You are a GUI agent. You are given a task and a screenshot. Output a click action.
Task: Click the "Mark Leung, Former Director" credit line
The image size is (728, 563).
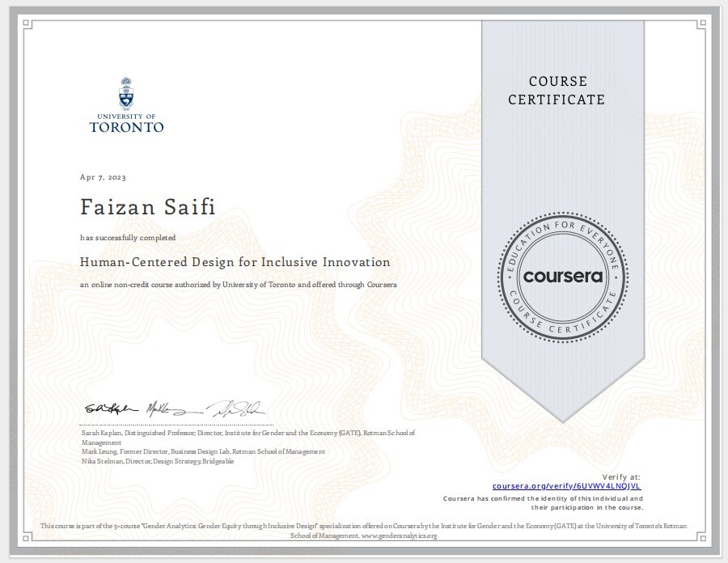pos(203,451)
